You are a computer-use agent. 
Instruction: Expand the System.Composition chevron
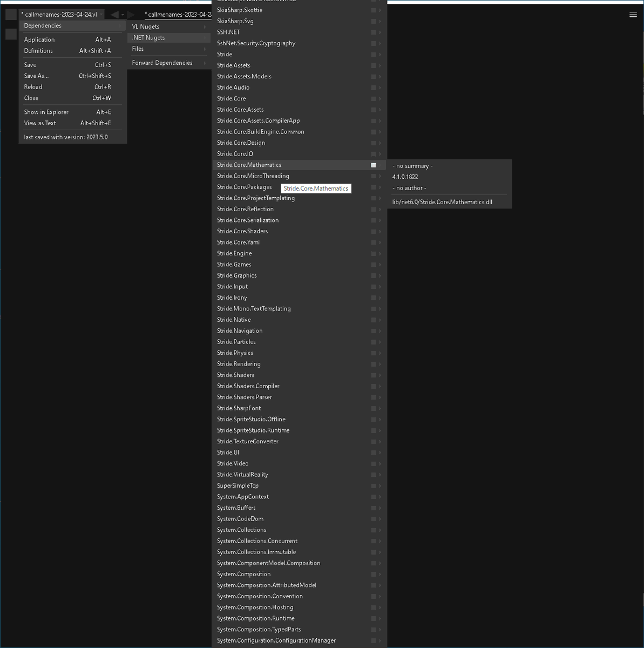[x=380, y=575]
